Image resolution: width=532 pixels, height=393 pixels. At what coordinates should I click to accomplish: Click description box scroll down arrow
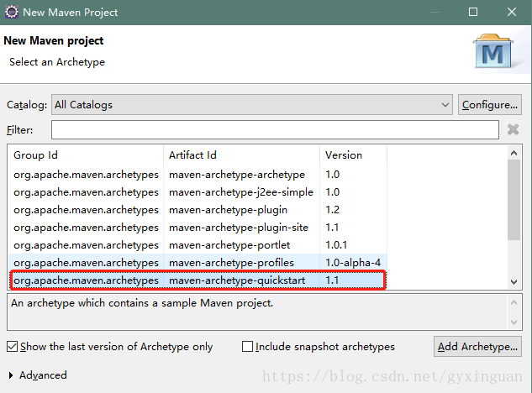514,322
